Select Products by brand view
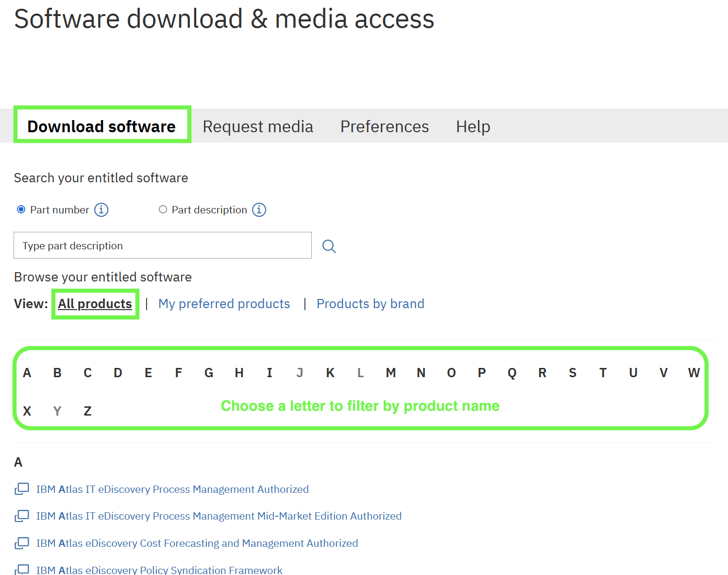Viewport: 728px width, 575px height. (x=370, y=304)
